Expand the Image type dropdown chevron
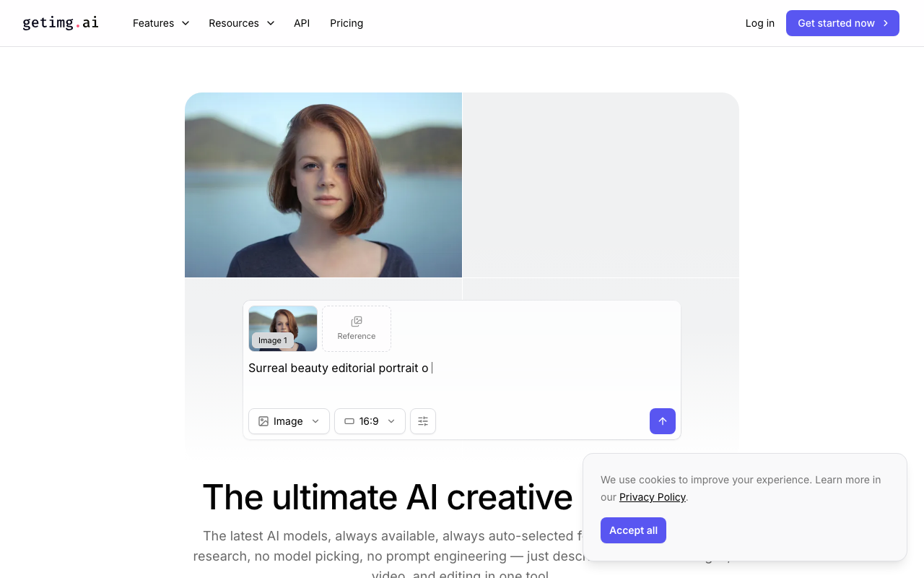The width and height of the screenshot is (924, 578). 315,421
